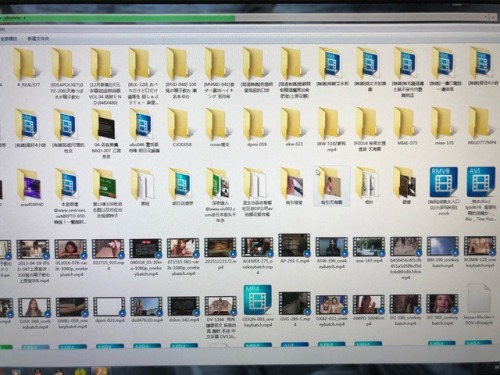Open dvd476.SD.mp4 video thumbnail

pyautogui.click(x=146, y=307)
